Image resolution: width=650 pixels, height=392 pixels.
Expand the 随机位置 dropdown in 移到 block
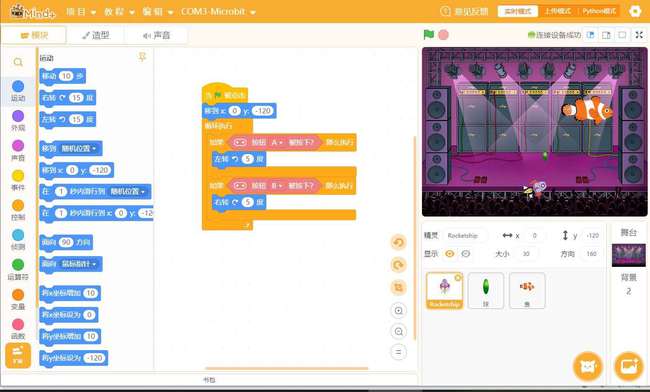tap(79, 148)
